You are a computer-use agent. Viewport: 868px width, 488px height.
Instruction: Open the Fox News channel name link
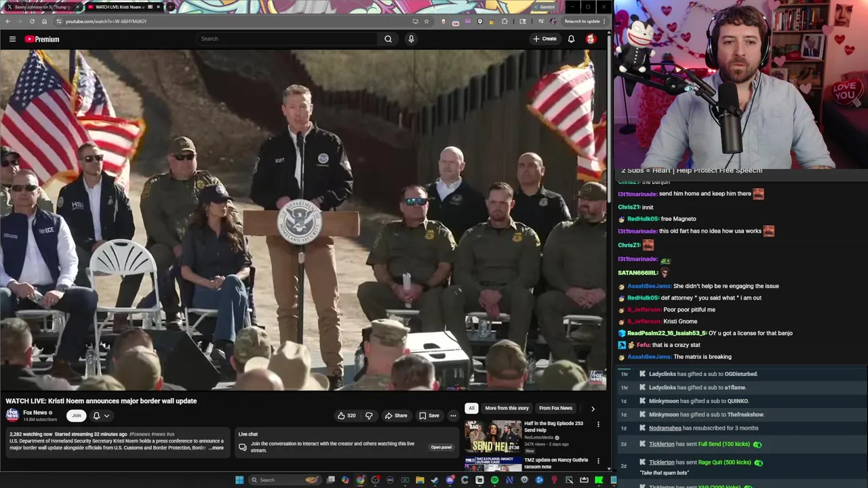(x=35, y=412)
